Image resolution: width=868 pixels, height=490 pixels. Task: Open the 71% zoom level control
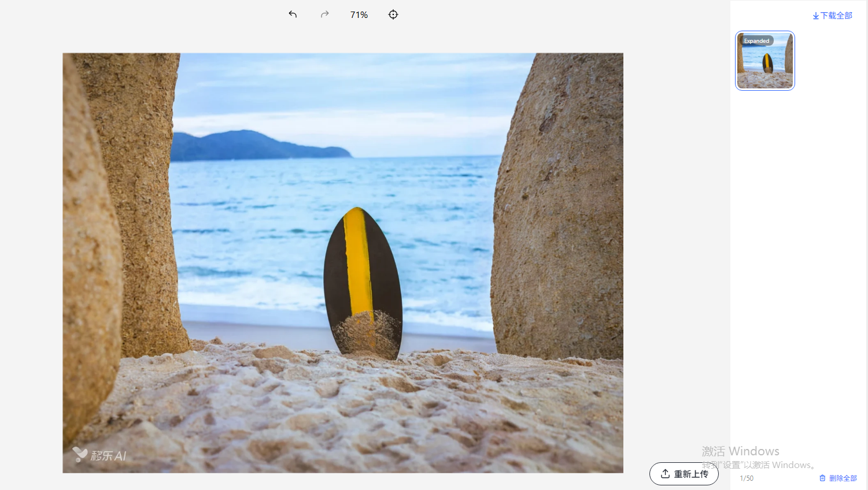coord(359,14)
